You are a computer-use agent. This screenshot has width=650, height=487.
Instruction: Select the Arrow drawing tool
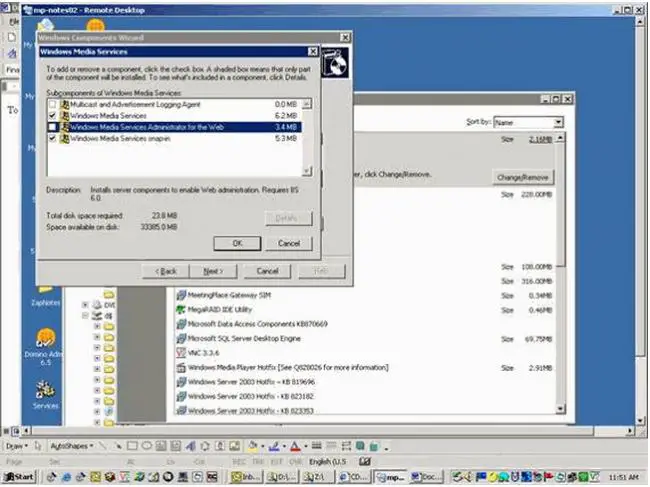118,446
